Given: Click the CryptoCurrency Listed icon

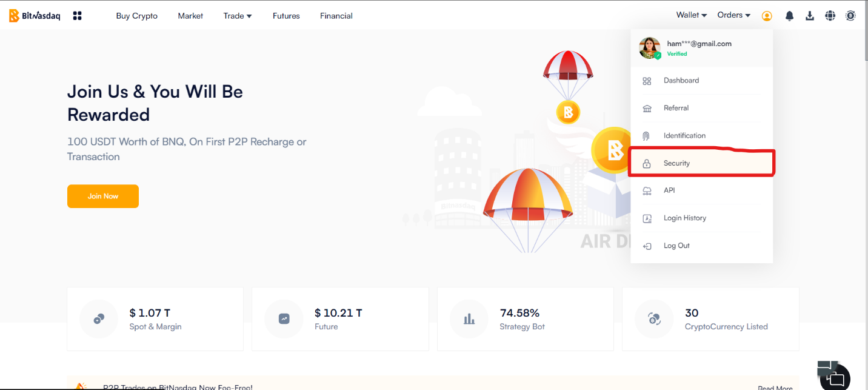Looking at the screenshot, I should 654,319.
